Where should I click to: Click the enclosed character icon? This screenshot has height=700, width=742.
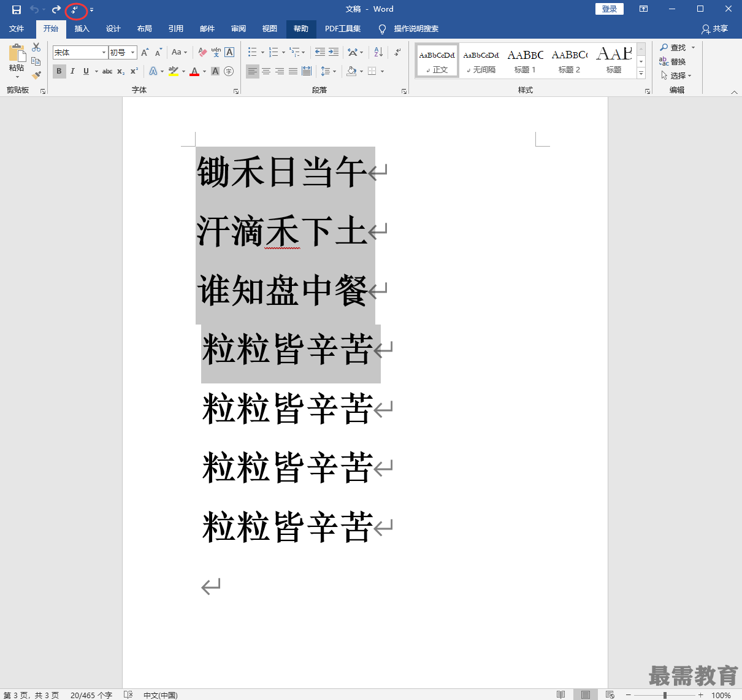coord(229,71)
